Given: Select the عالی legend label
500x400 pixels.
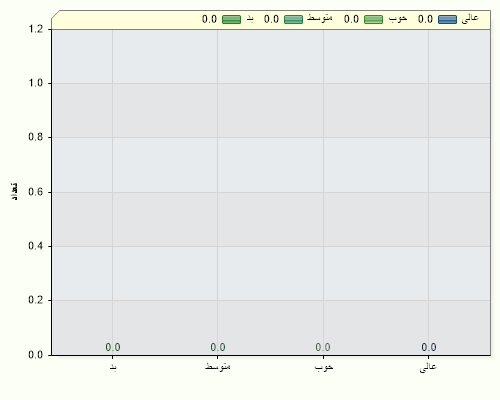Looking at the screenshot, I should (470, 19).
